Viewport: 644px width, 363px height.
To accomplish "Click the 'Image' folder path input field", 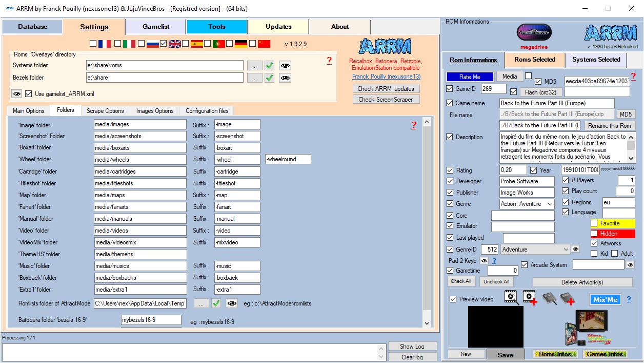I will click(x=140, y=125).
